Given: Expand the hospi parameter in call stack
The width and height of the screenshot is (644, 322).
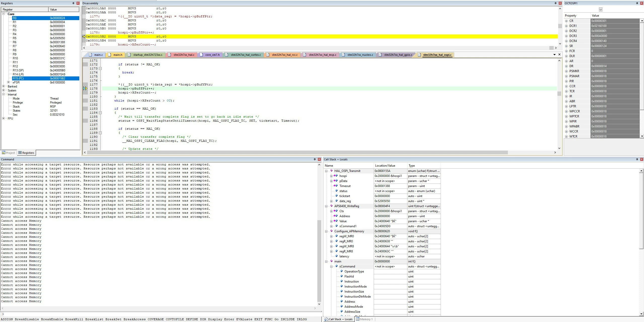Looking at the screenshot, I should pos(331,176).
